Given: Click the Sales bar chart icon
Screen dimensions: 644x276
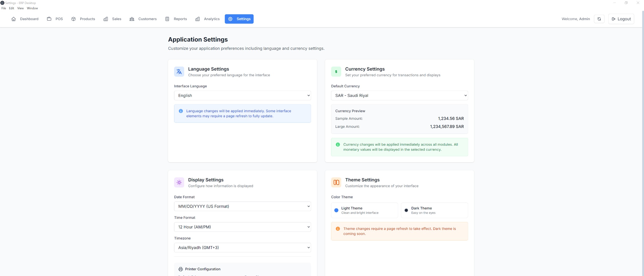Looking at the screenshot, I should [x=106, y=19].
